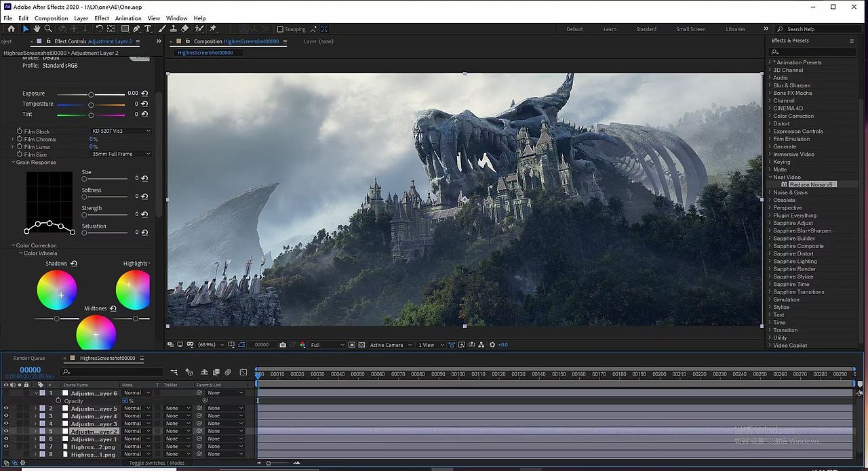This screenshot has height=471, width=868.
Task: Click the reset exposure icon in viewer
Action: (492, 345)
